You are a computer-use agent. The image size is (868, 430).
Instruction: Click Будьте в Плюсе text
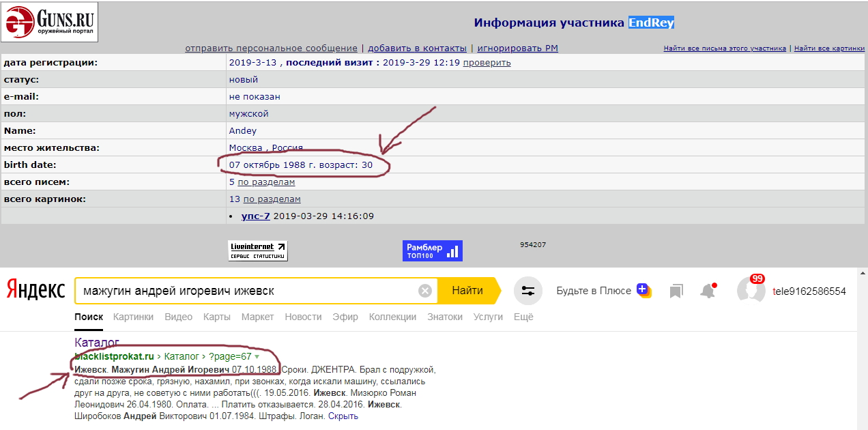pos(594,291)
